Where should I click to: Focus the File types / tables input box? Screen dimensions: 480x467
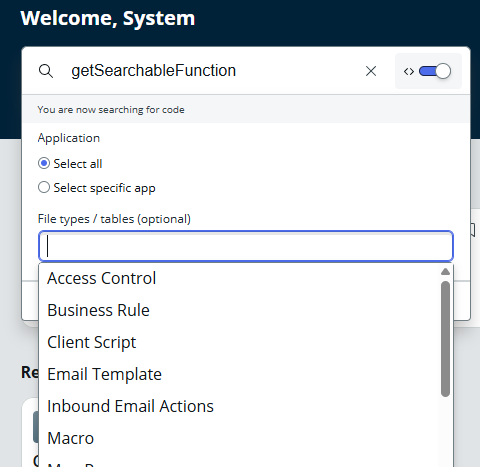click(x=246, y=246)
